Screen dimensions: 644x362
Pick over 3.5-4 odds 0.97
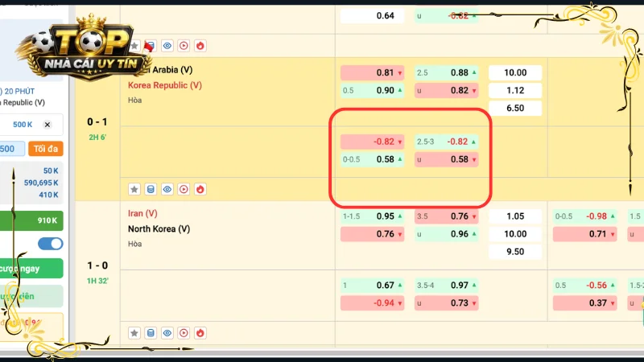[x=447, y=286]
